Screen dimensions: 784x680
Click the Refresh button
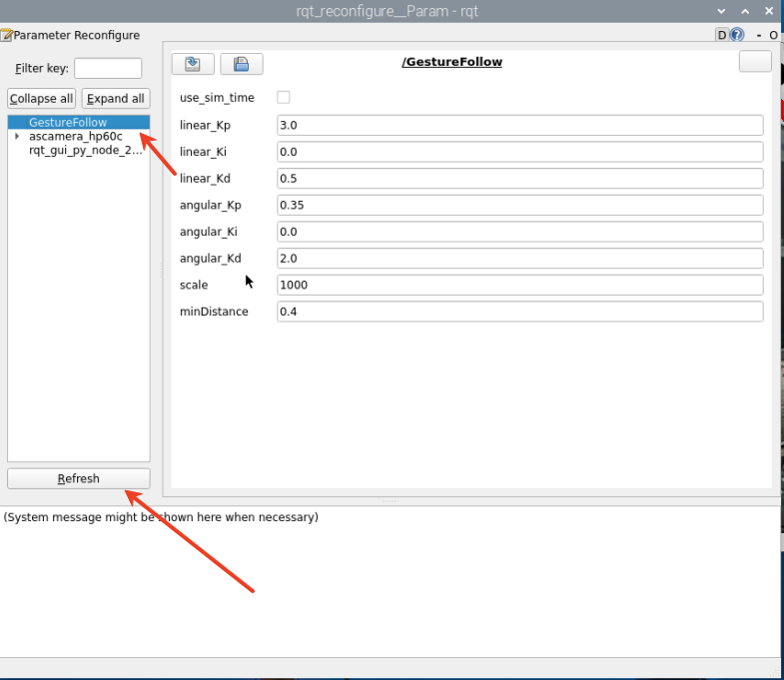pyautogui.click(x=78, y=478)
